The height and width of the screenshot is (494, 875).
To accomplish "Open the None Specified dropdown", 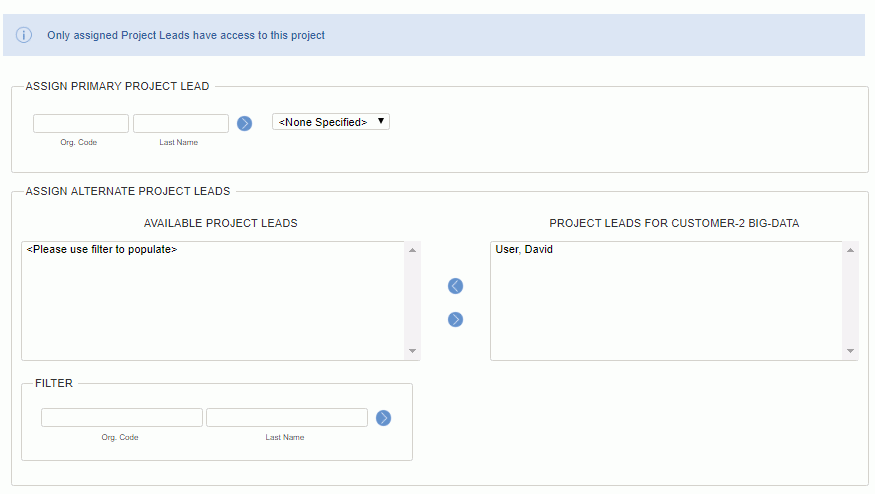I will pos(331,122).
